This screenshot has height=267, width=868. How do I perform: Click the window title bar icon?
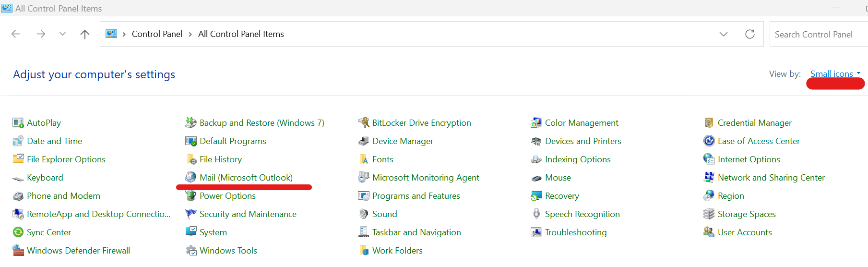tap(7, 8)
